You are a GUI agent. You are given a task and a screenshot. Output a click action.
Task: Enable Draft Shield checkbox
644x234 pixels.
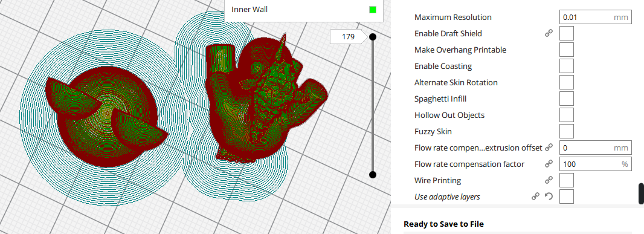567,33
